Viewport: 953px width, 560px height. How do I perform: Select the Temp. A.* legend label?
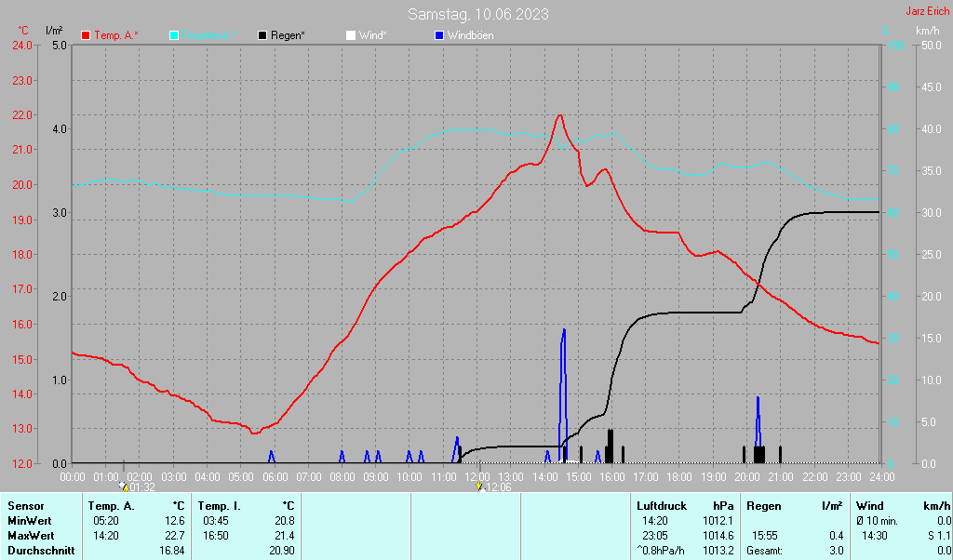[116, 36]
